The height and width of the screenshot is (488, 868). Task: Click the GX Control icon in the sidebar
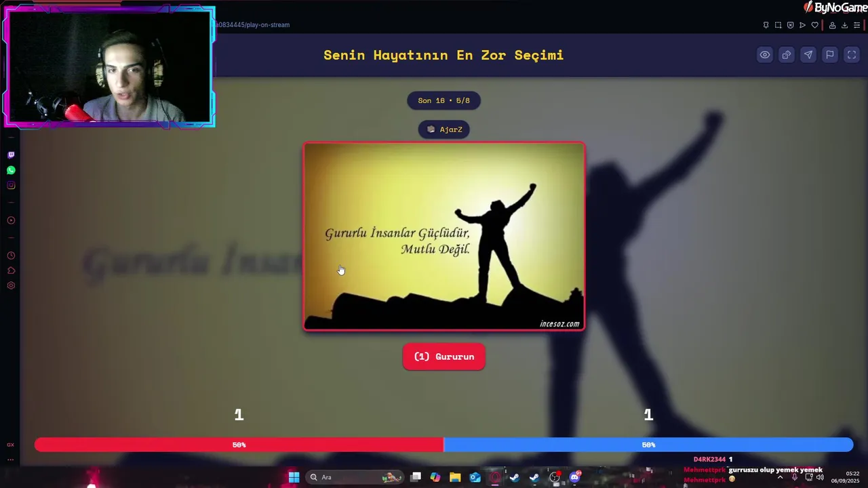point(10,445)
